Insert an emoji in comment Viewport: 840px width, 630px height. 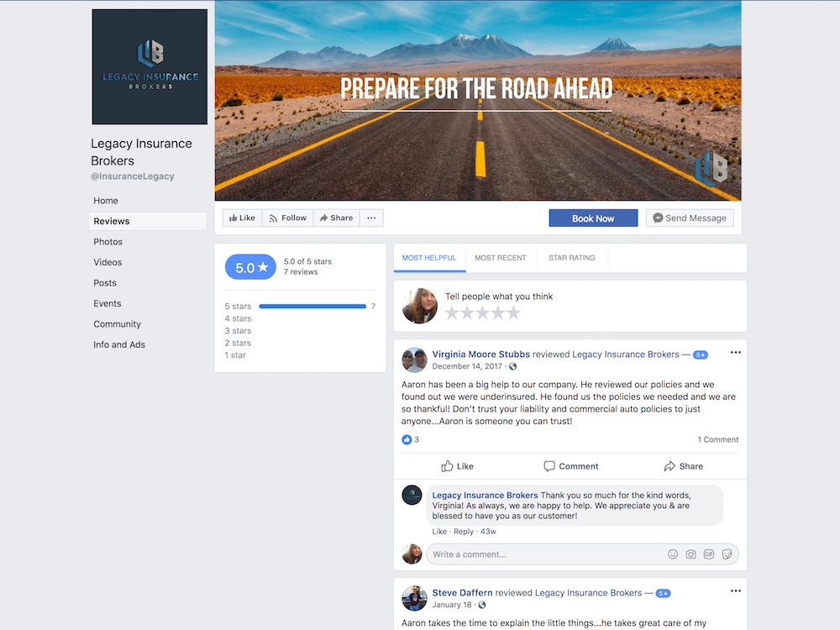(673, 554)
